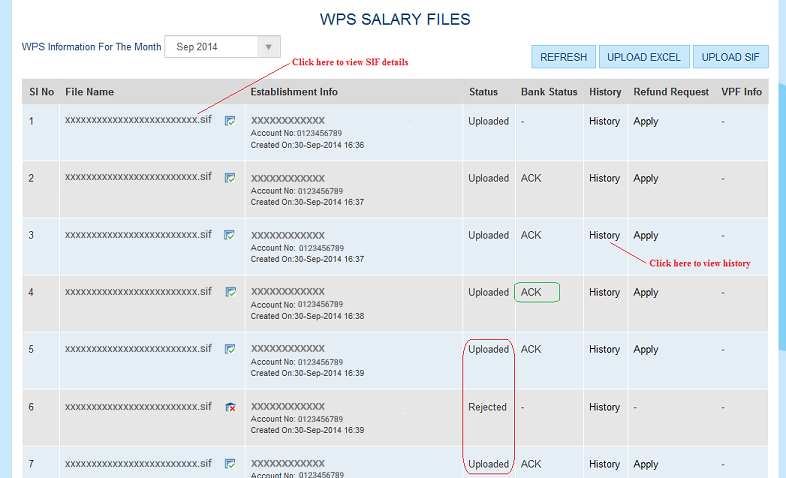Click SIF details icon for row 4
The image size is (786, 478).
click(x=230, y=293)
